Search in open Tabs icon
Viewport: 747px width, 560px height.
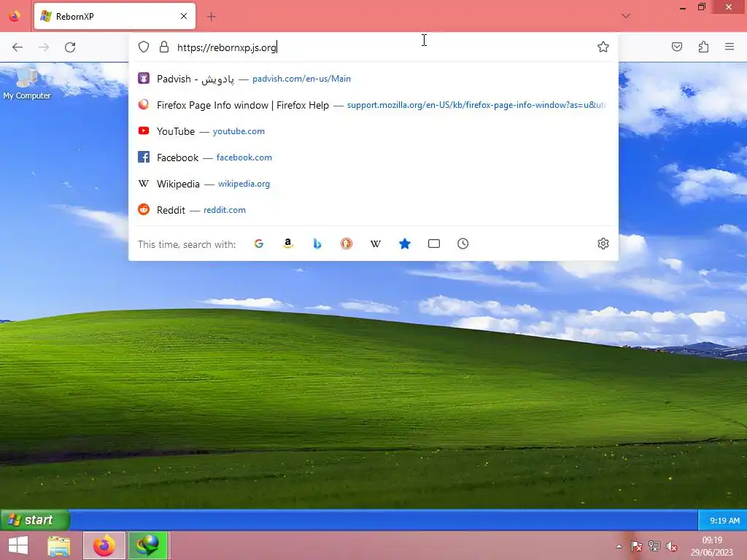(434, 244)
